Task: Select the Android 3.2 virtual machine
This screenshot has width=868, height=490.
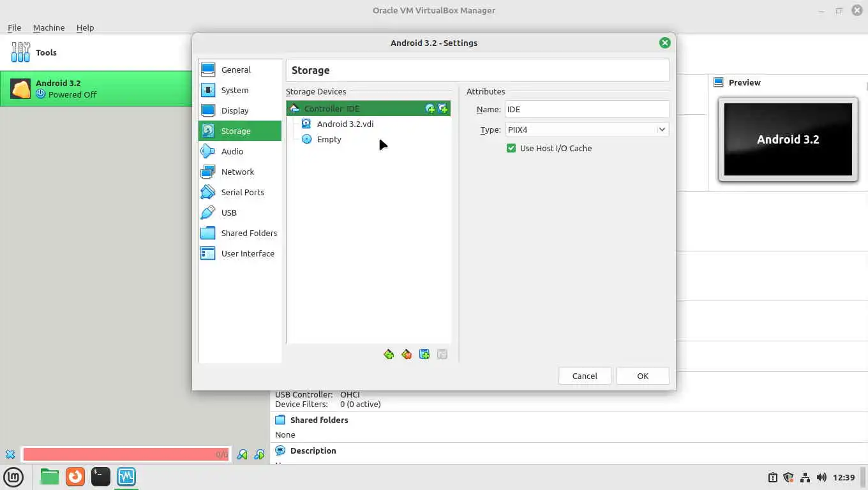Action: pyautogui.click(x=96, y=89)
